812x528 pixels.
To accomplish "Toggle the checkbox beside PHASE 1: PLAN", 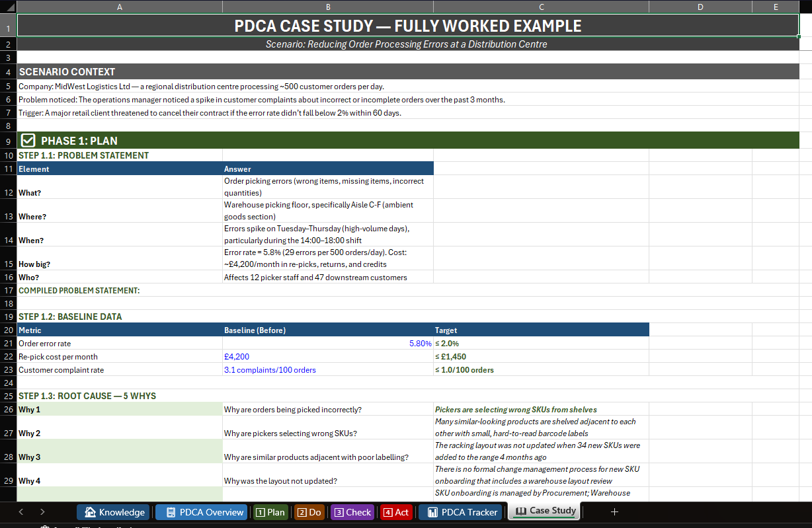I will 28,140.
